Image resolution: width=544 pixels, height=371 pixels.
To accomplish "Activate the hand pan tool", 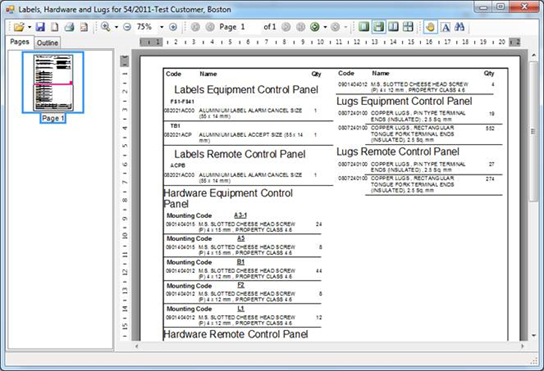I will coord(430,27).
